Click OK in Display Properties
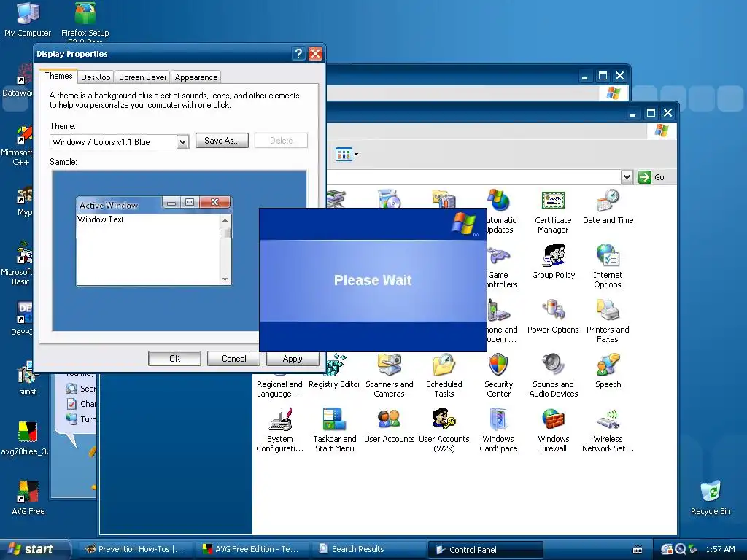The image size is (747, 560). pos(174,359)
